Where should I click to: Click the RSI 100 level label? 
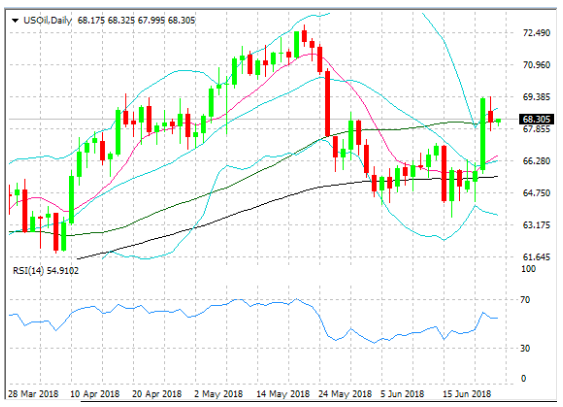[x=528, y=269]
